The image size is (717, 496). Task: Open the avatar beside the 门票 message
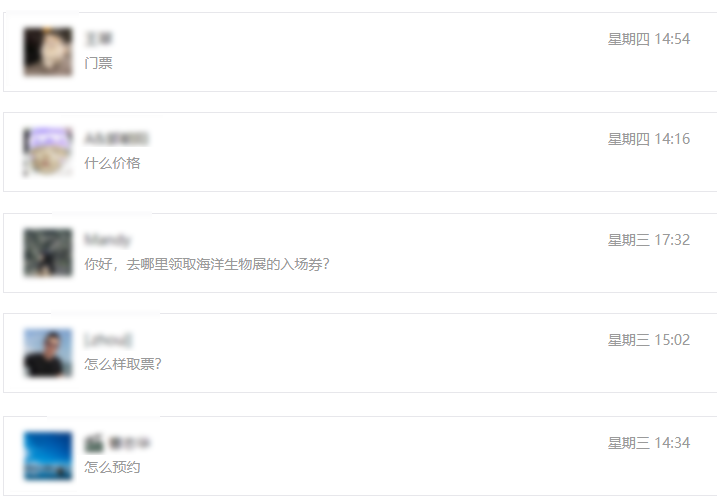pyautogui.click(x=48, y=52)
